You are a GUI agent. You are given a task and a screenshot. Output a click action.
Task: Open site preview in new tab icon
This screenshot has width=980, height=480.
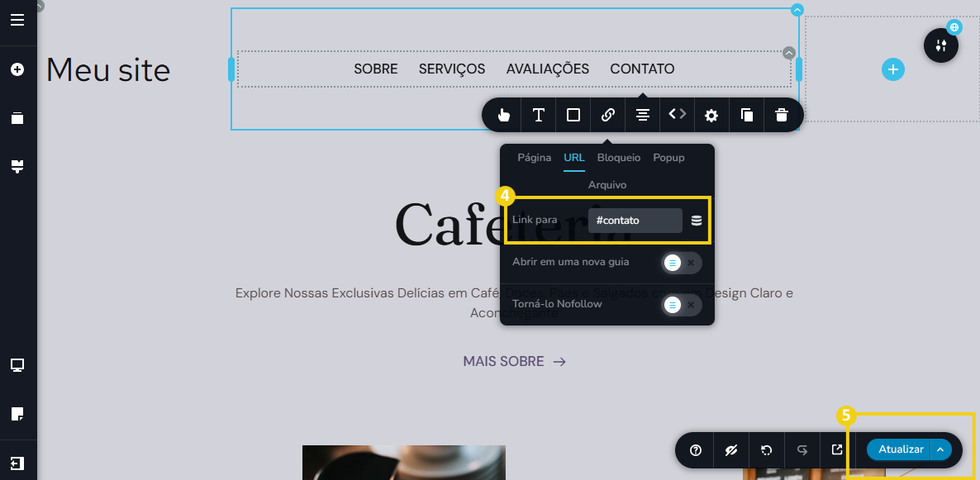point(836,450)
